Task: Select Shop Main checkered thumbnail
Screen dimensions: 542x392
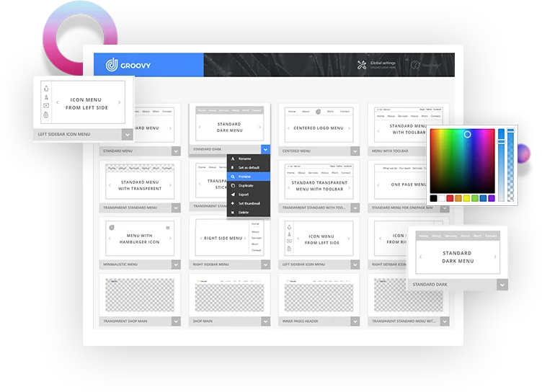Action: pos(229,295)
